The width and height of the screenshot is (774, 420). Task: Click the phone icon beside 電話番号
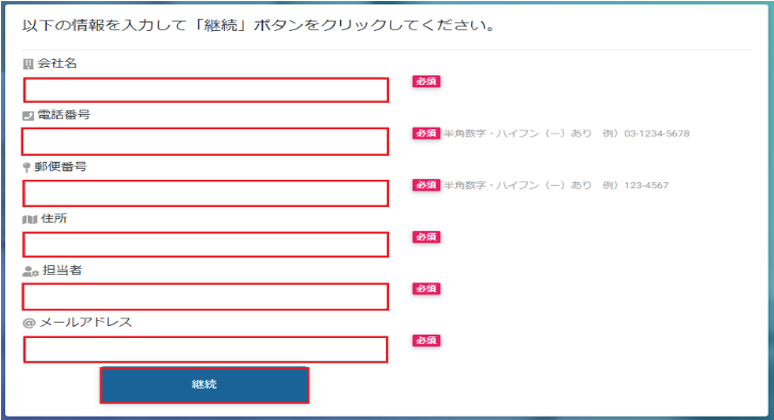click(x=28, y=115)
